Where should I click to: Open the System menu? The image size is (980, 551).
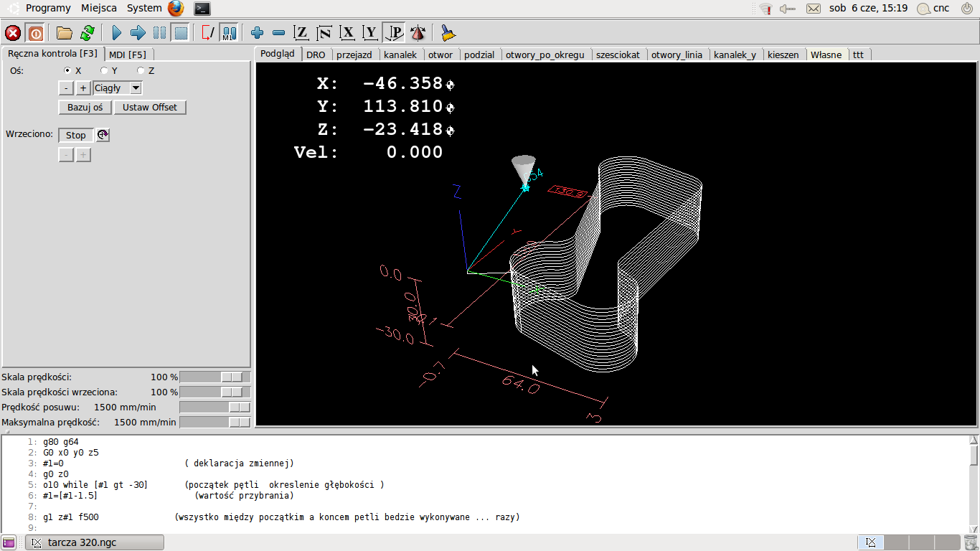144,8
